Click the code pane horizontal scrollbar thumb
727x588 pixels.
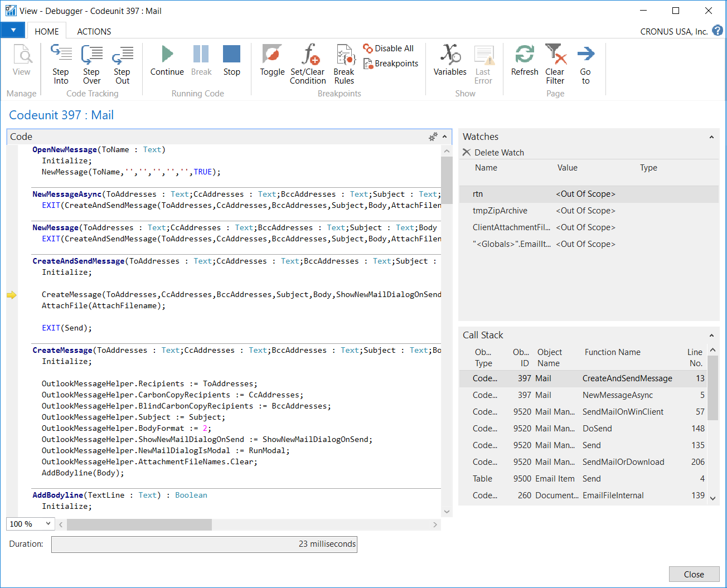(139, 524)
